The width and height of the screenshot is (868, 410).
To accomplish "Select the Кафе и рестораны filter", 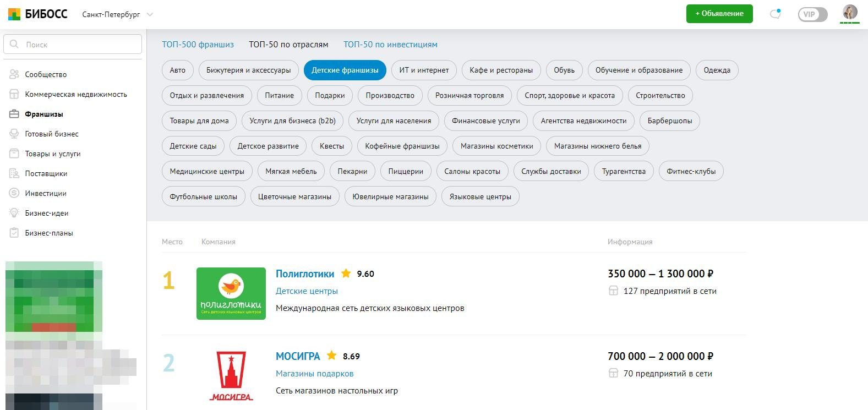I will pos(501,70).
